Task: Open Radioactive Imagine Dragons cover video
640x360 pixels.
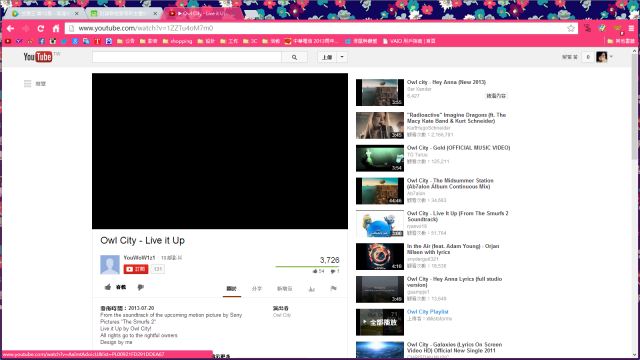Action: tap(456, 118)
